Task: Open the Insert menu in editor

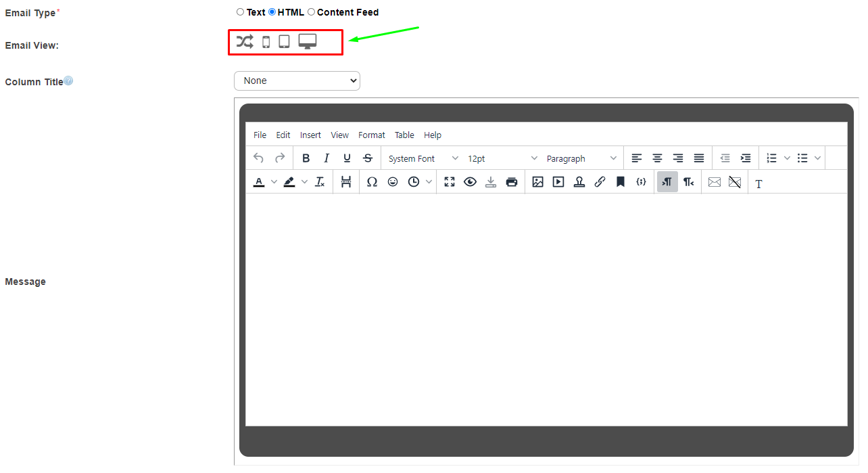Action: pyautogui.click(x=310, y=135)
